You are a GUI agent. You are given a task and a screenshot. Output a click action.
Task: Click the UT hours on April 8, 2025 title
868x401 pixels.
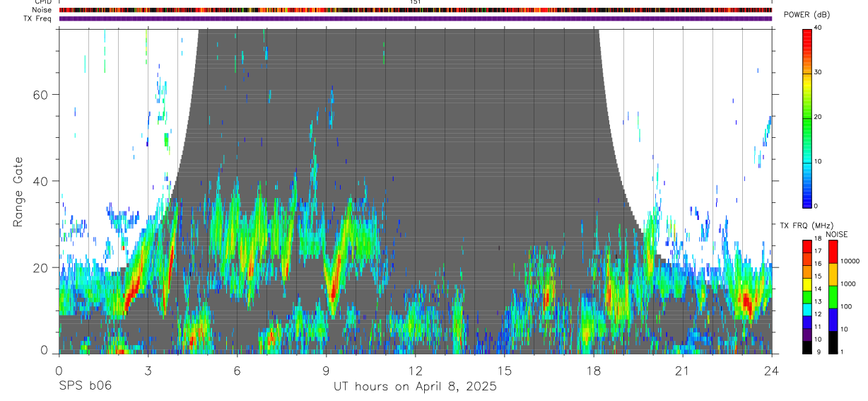pyautogui.click(x=415, y=387)
